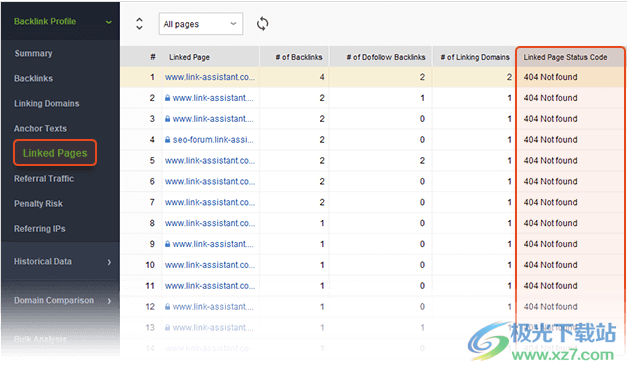Click the lock icon in row 3
627x371 pixels.
pos(168,119)
